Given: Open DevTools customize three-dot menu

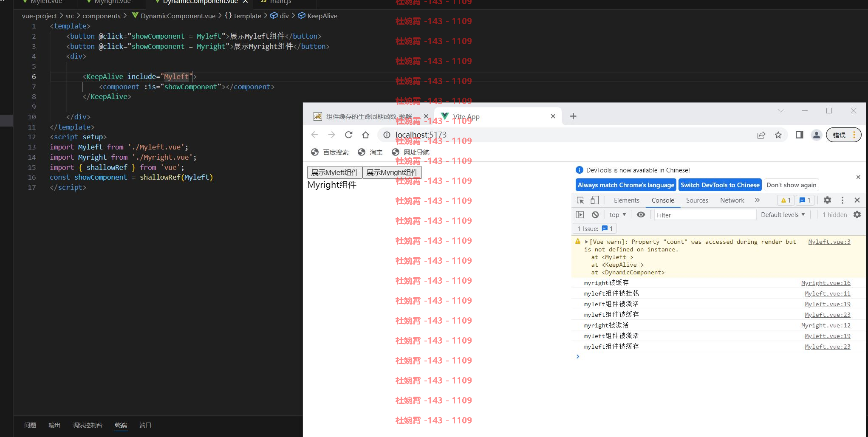Looking at the screenshot, I should coord(843,200).
